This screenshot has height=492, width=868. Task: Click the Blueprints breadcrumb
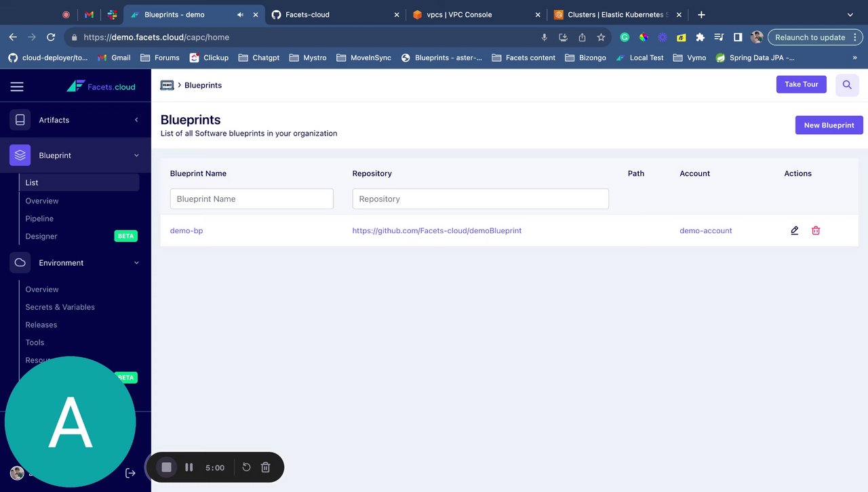tap(203, 85)
